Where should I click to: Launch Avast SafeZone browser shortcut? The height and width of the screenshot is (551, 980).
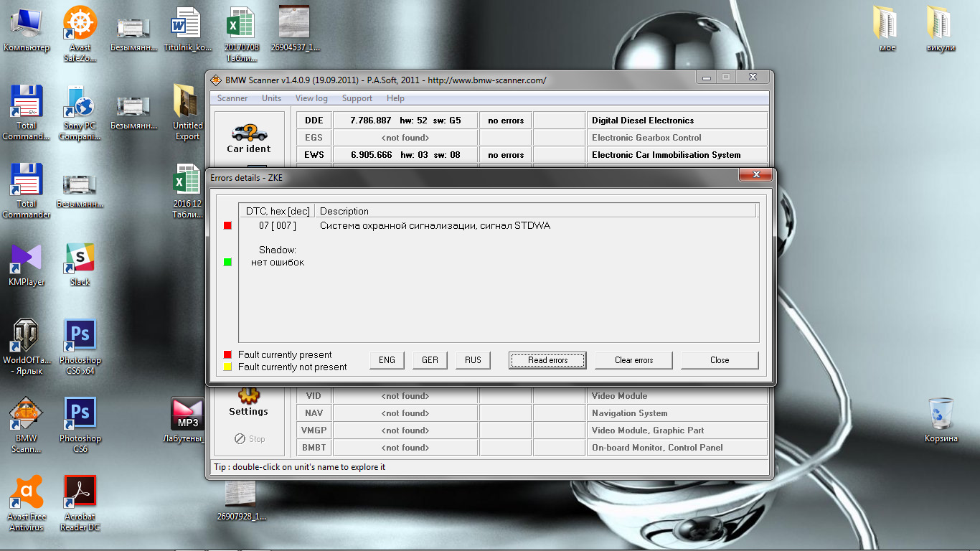pos(80,34)
